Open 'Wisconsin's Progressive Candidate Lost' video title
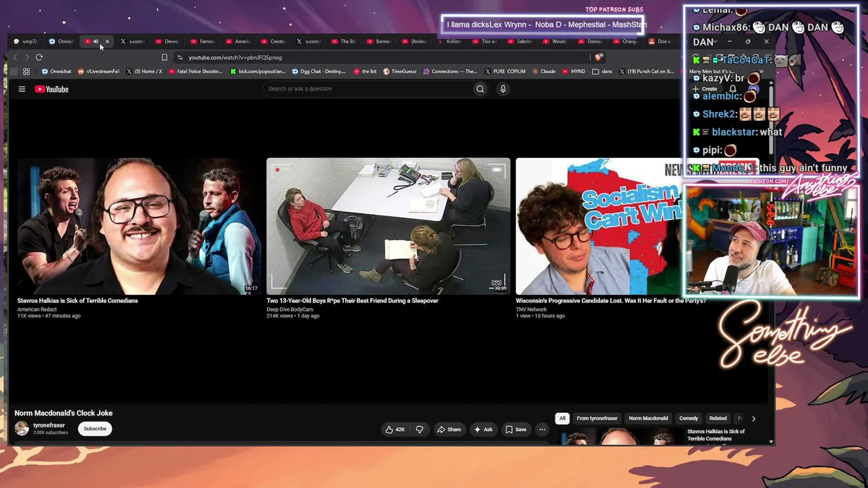868x488 pixels. 611,301
